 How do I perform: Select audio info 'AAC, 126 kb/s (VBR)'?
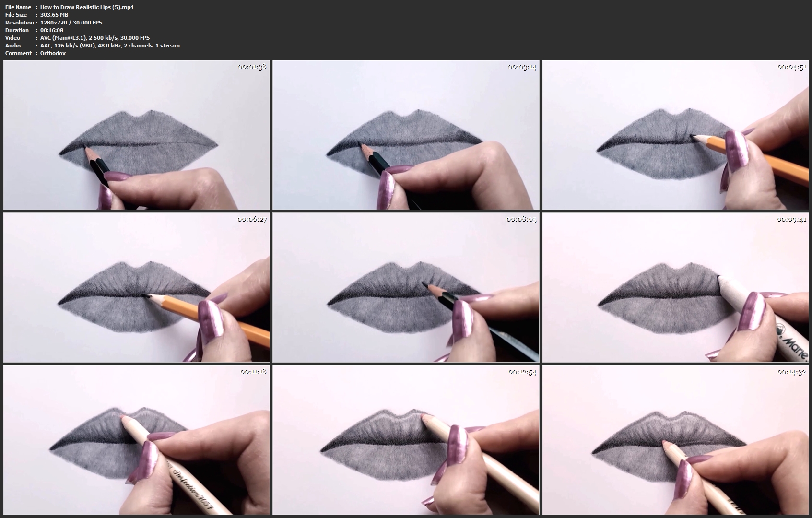point(68,46)
